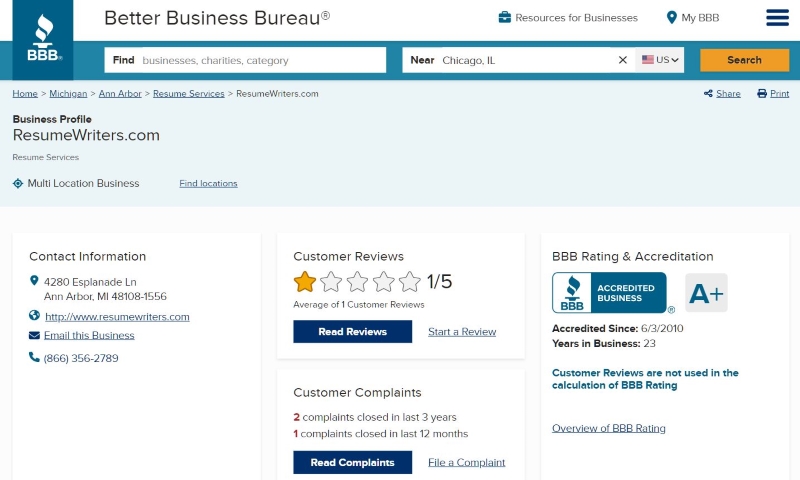Click 'Average of 1 Customer Reviews' text
Viewport: 800px width, 480px height.
[x=359, y=305]
